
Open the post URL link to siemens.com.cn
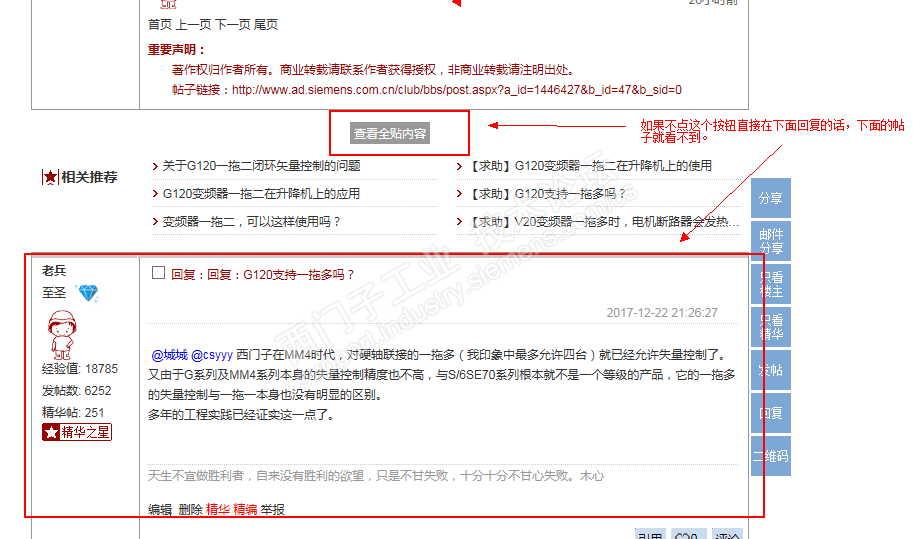[456, 90]
